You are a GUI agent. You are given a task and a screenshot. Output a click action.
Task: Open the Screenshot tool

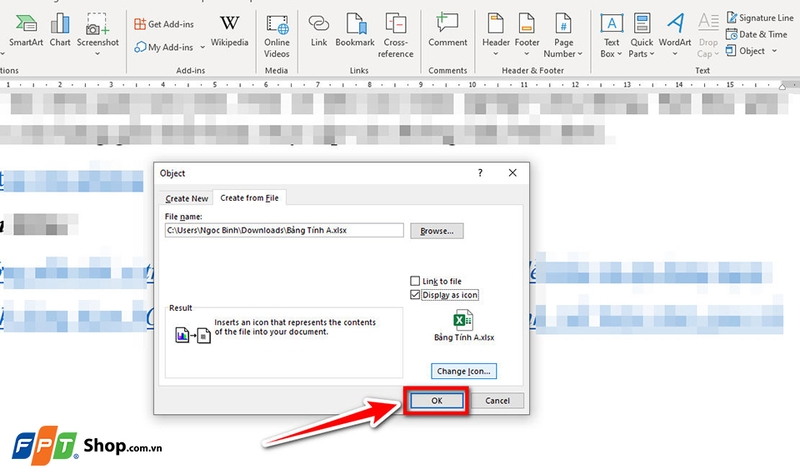click(x=97, y=32)
